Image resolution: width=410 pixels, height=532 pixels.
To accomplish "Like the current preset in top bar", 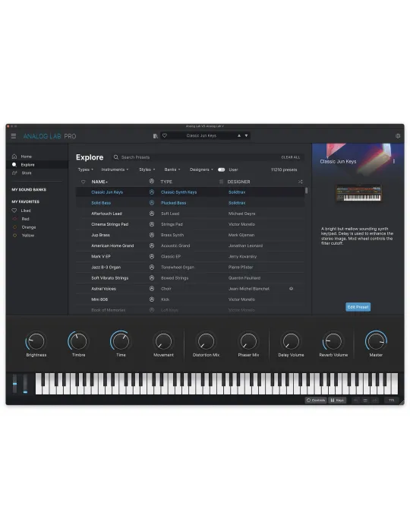I will 165,135.
